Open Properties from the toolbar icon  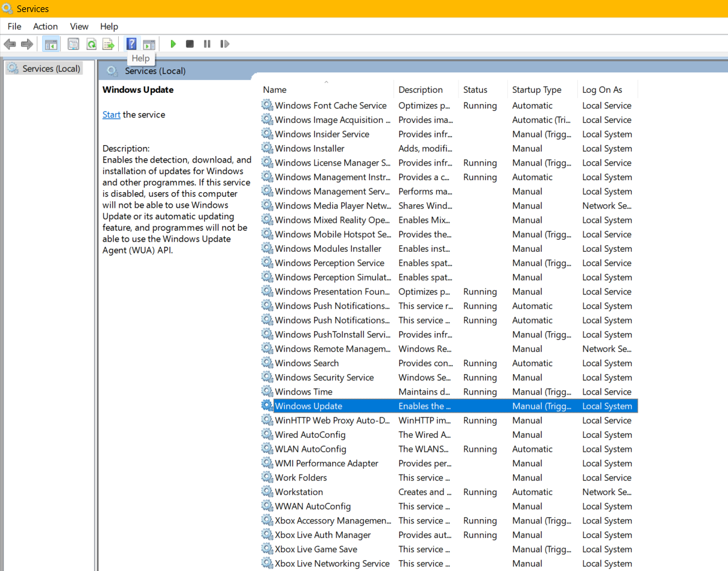(74, 44)
